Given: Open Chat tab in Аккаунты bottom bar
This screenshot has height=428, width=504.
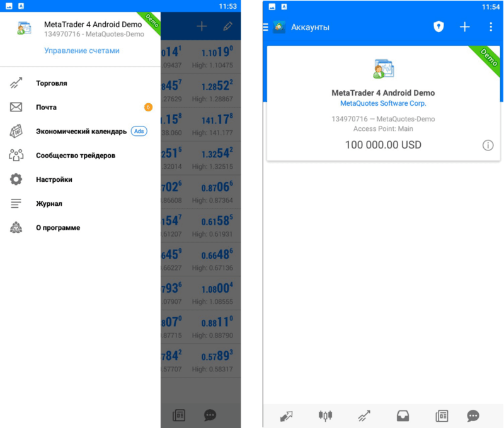Looking at the screenshot, I should pyautogui.click(x=473, y=416).
